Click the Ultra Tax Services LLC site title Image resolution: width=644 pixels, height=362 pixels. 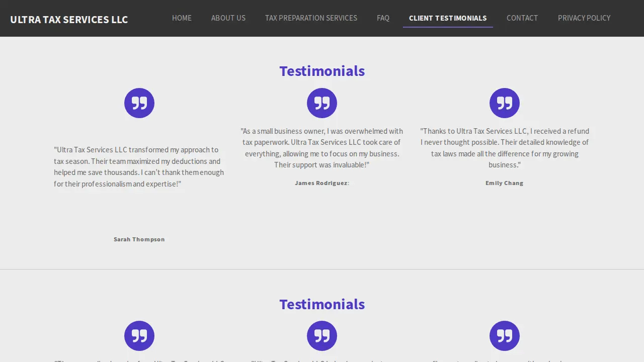[x=69, y=20]
